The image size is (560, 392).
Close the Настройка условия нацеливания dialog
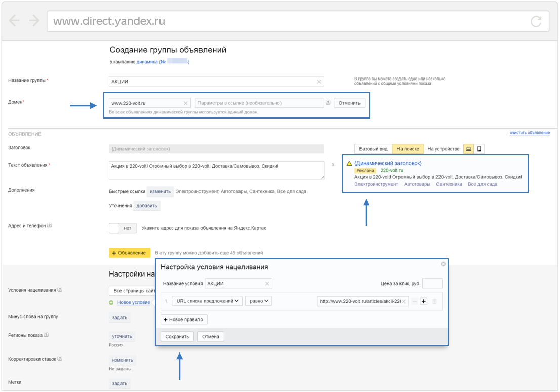click(443, 264)
